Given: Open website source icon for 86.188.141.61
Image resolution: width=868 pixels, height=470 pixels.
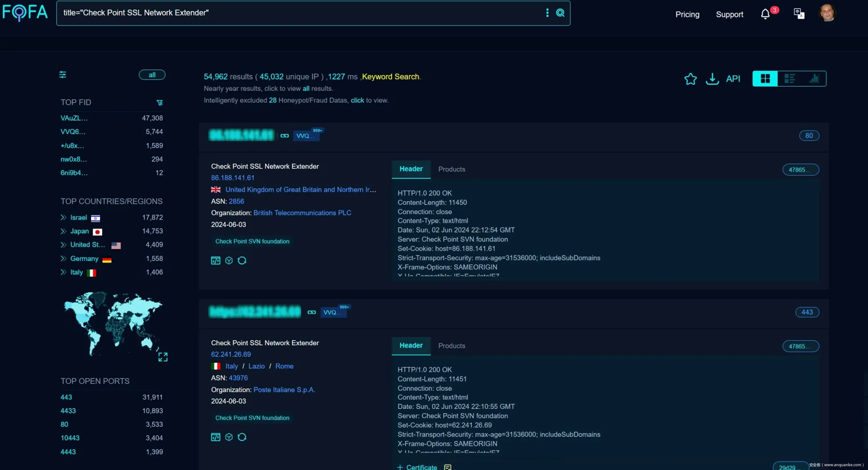Looking at the screenshot, I should (x=216, y=261).
